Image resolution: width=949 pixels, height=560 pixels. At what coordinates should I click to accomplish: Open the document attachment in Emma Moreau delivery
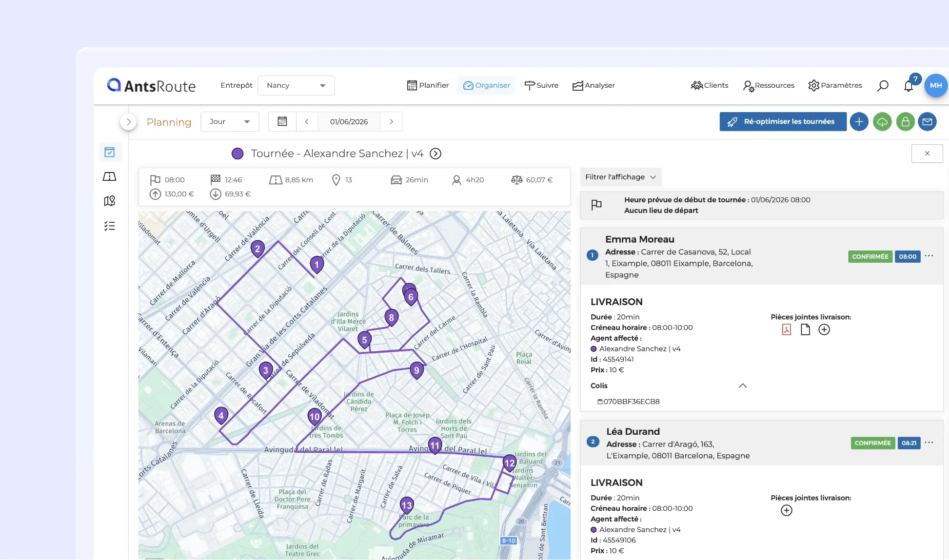pyautogui.click(x=805, y=329)
